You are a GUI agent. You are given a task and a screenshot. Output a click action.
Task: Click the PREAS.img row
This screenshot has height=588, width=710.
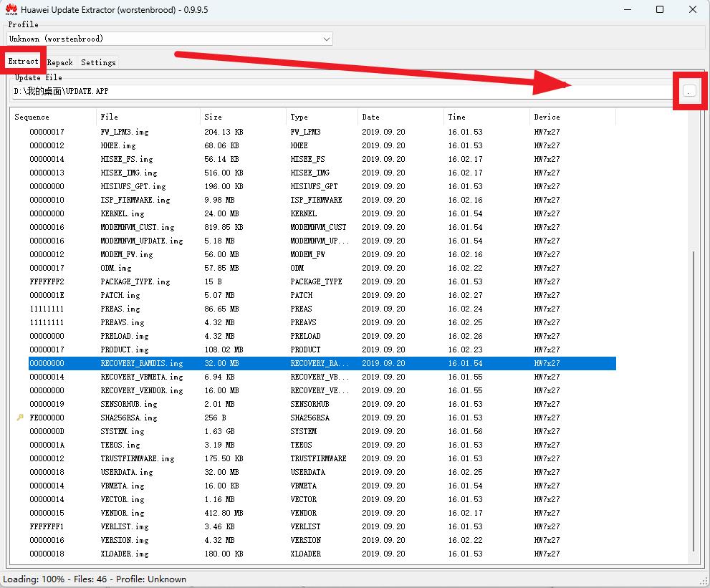pos(322,308)
